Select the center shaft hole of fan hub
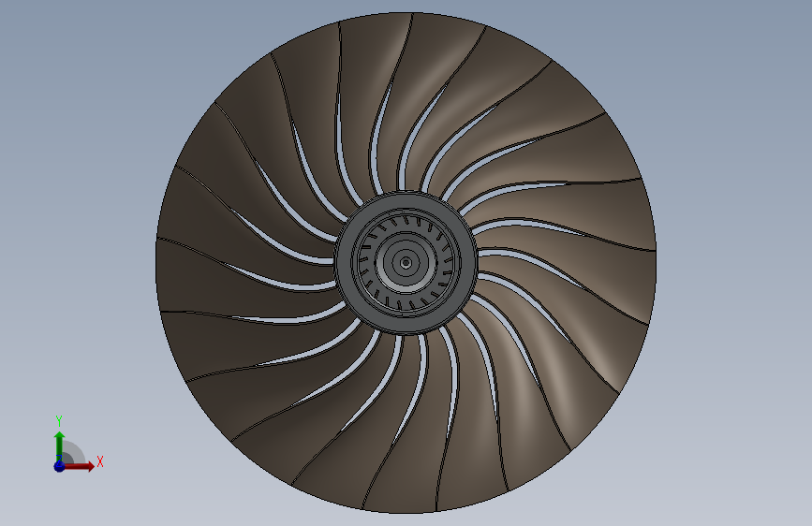This screenshot has width=812, height=526. click(x=406, y=263)
